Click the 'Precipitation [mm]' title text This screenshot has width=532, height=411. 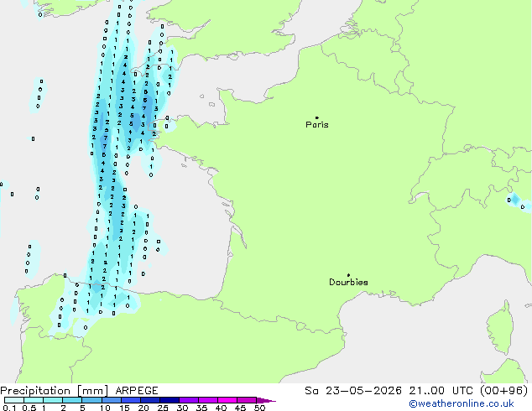tap(55, 391)
